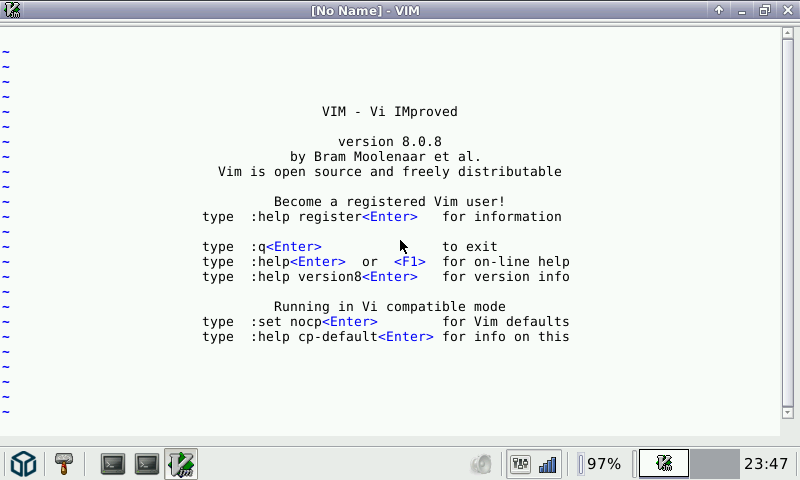The height and width of the screenshot is (480, 800).
Task: Click the shade (up arrow) title bar button
Action: (x=719, y=10)
